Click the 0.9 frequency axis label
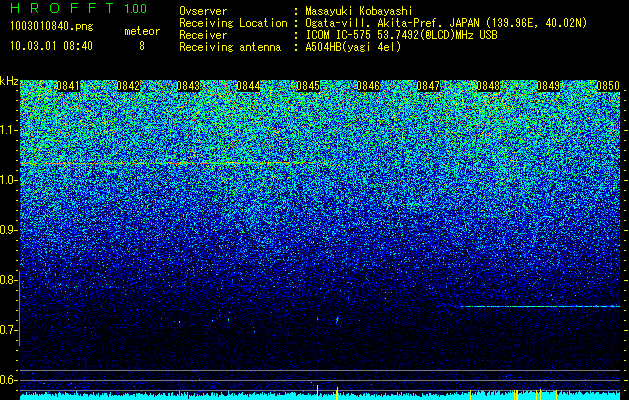This screenshot has height=400, width=629. pos(9,230)
